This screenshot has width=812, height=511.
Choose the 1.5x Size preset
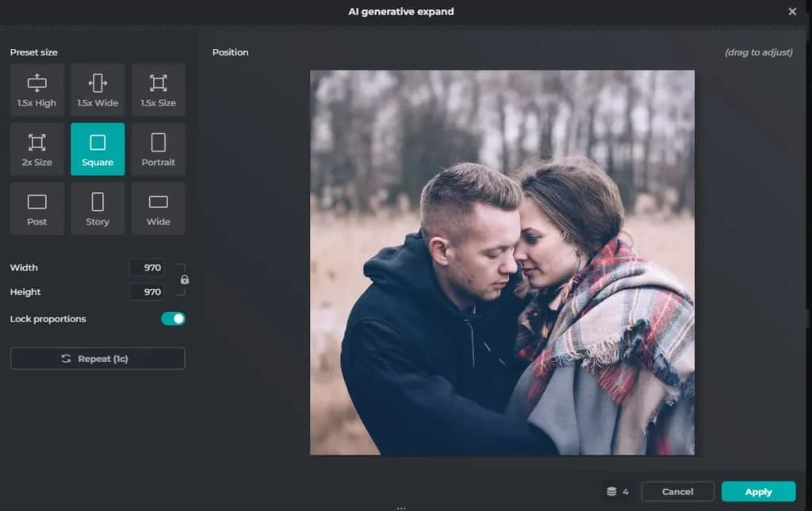point(158,90)
